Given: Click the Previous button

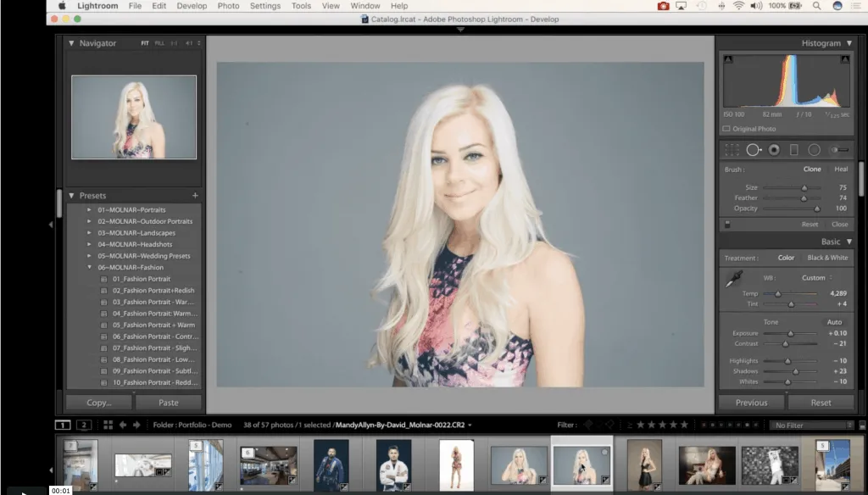Looking at the screenshot, I should click(x=751, y=403).
